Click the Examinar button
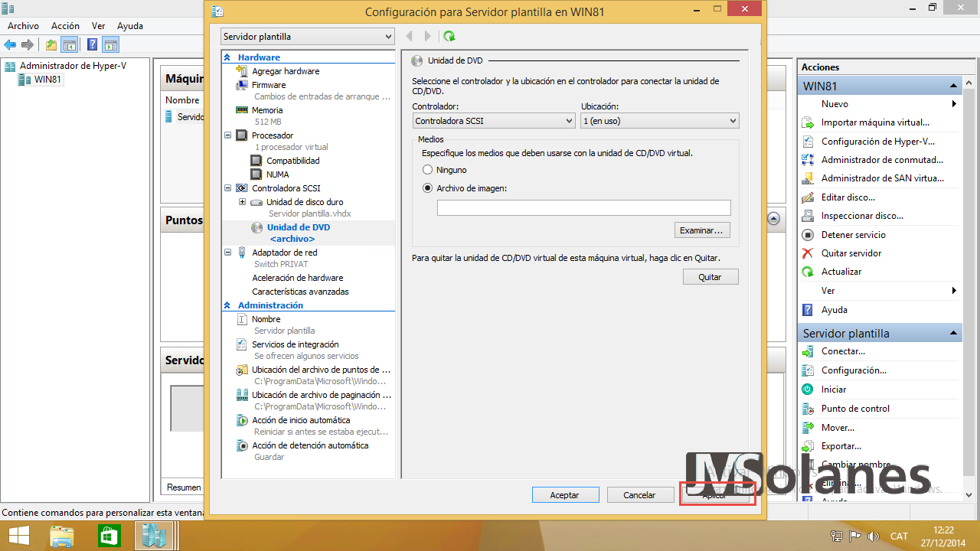 click(702, 230)
